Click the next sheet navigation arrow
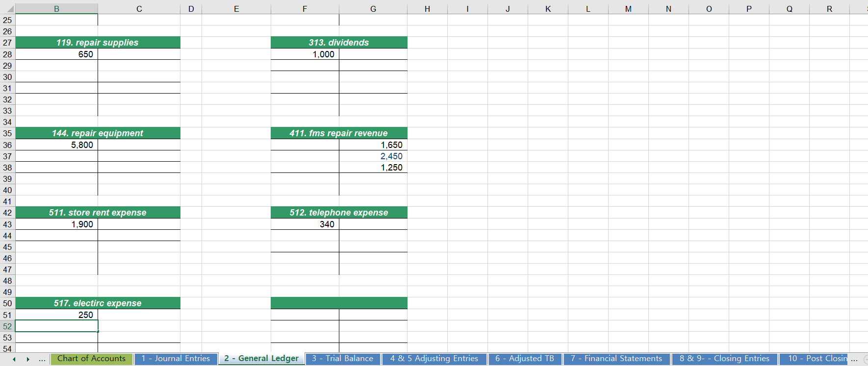 click(x=28, y=359)
